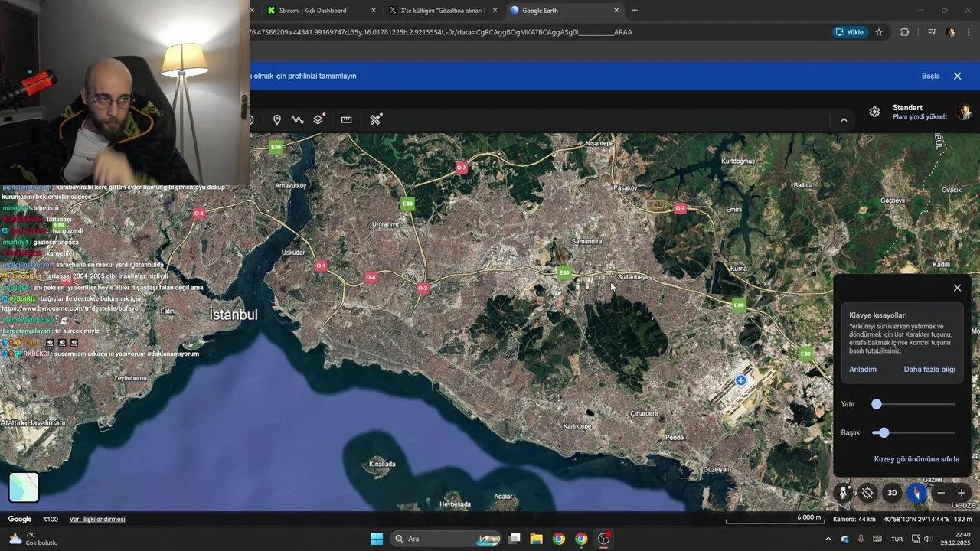The image size is (980, 551).
Task: Adjust the Başlık heading slider handle
Action: pyautogui.click(x=884, y=432)
